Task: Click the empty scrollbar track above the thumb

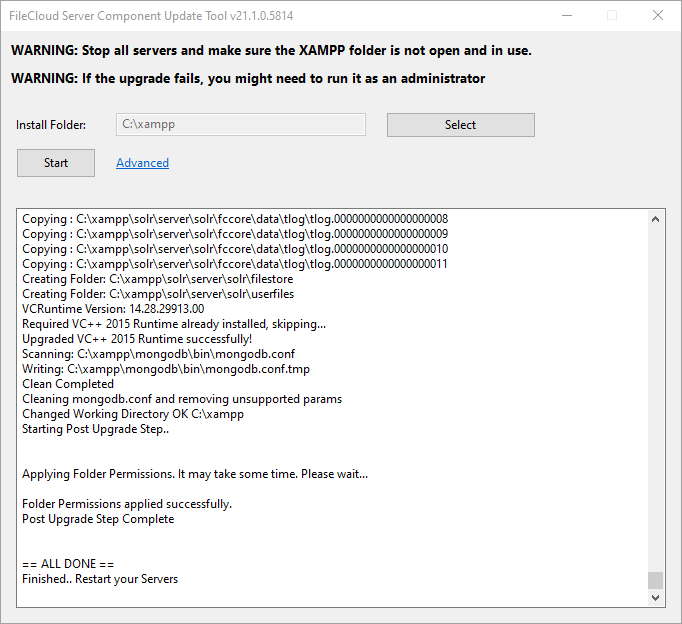Action: (x=656, y=400)
